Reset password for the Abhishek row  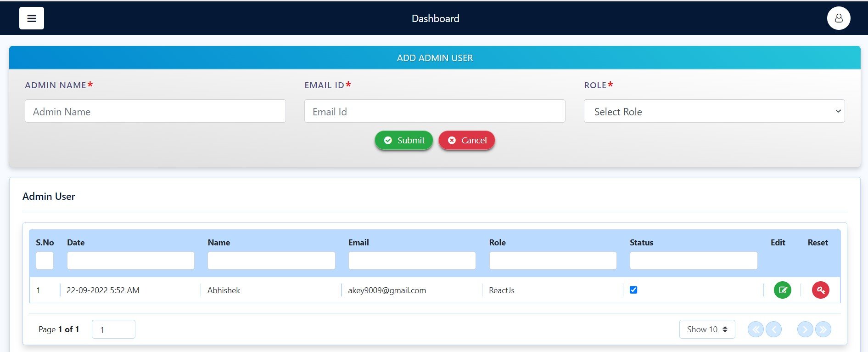point(821,290)
